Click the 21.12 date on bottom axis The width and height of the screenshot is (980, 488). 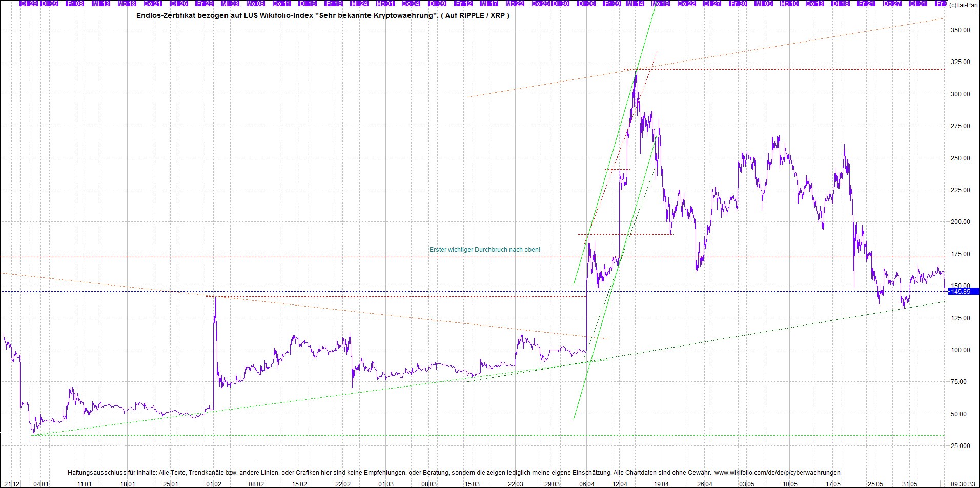pos(12,484)
